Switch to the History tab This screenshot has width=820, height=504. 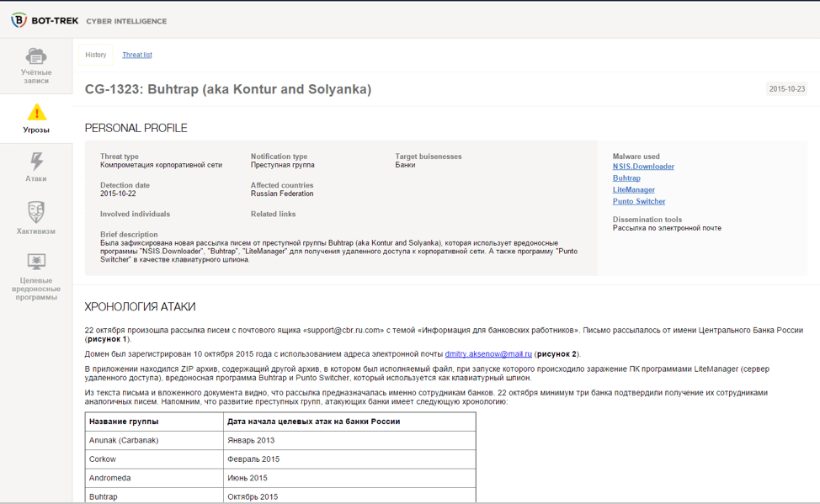(96, 55)
